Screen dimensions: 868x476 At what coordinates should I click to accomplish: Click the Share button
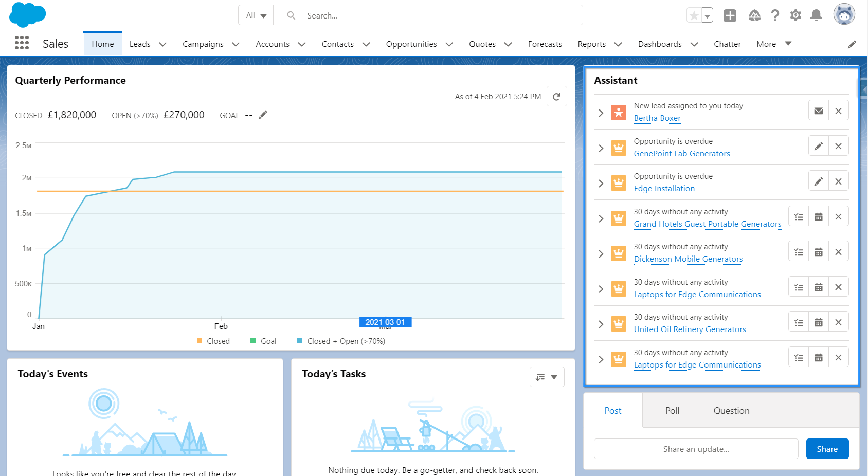(827, 449)
